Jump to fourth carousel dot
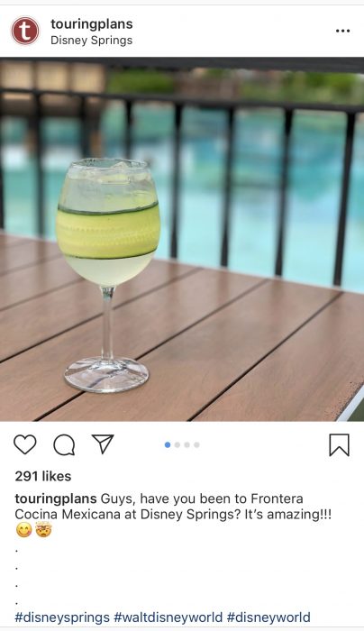This screenshot has width=364, height=631. coord(196,444)
